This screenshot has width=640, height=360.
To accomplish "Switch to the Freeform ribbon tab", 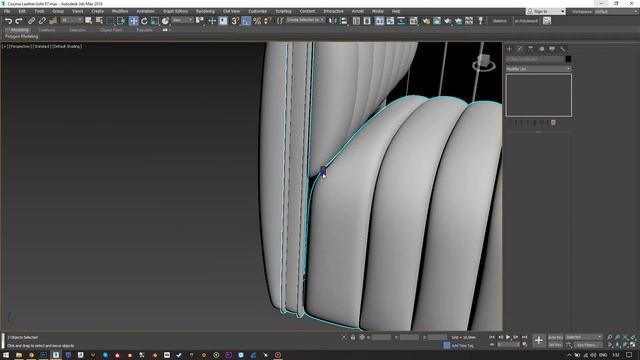I will [47, 30].
